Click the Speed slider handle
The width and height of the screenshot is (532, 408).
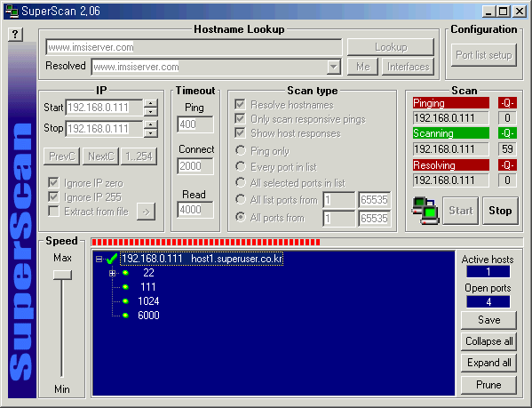[x=62, y=275]
